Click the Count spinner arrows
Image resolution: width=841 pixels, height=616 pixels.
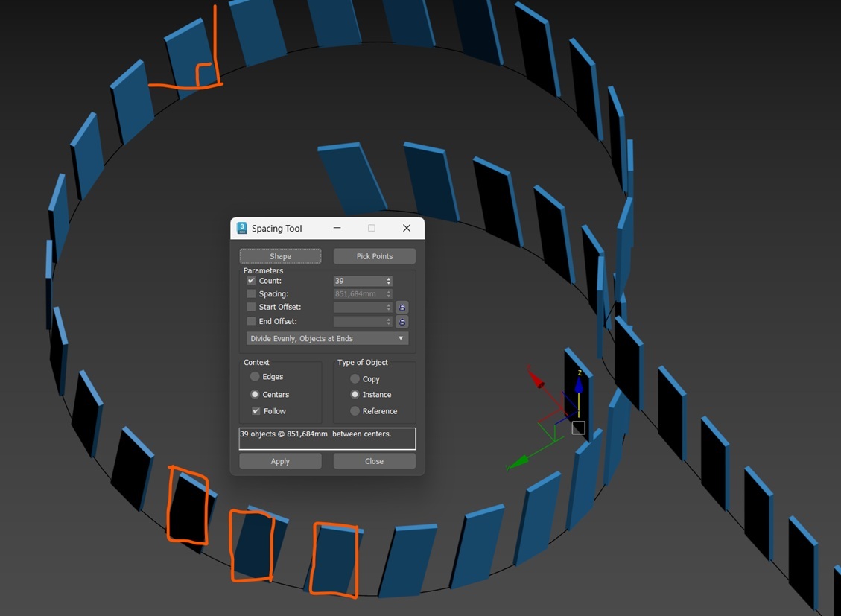coord(389,281)
